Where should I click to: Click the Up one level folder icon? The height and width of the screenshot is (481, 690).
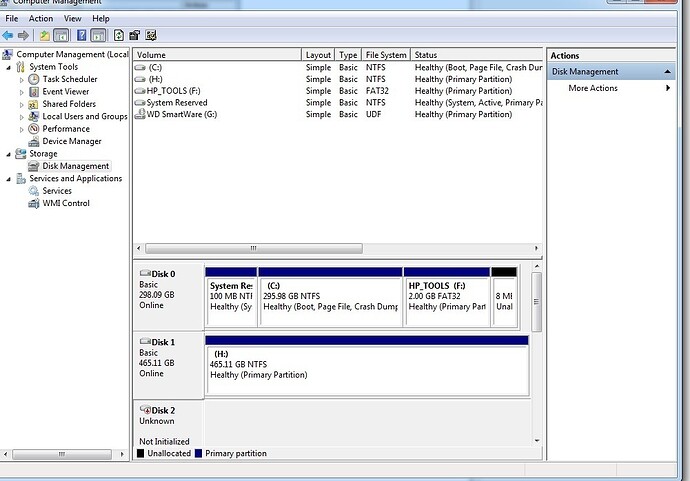[x=44, y=35]
